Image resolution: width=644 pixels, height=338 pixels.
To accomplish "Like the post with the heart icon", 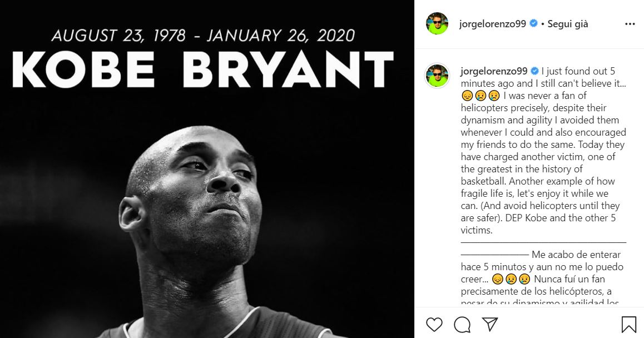I will (x=434, y=325).
